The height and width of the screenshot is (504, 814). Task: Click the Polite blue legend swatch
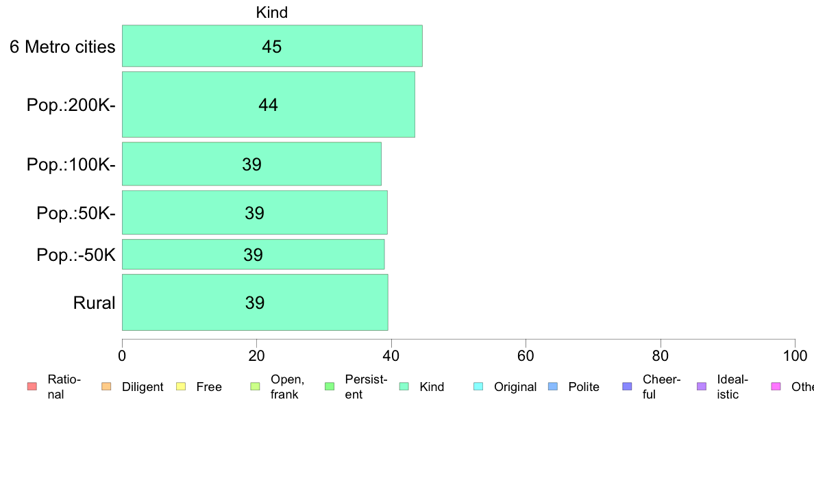coord(553,386)
